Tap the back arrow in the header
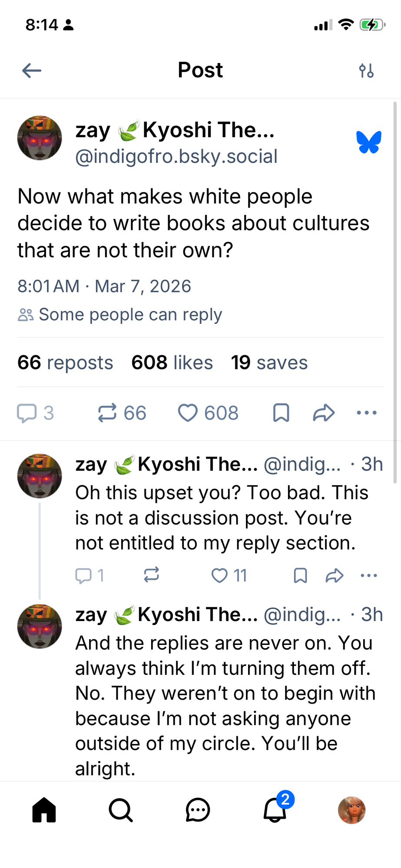This screenshot has height=868, width=401. [x=32, y=70]
